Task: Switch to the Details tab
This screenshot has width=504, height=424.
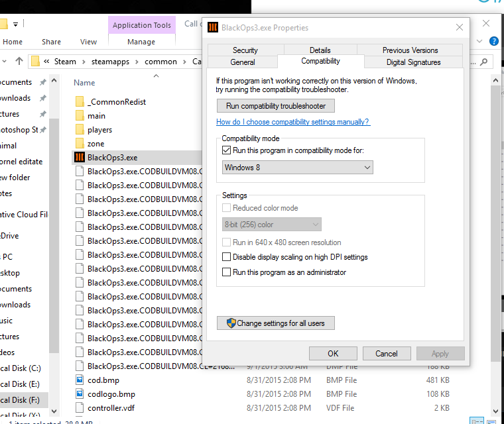Action: (x=320, y=50)
